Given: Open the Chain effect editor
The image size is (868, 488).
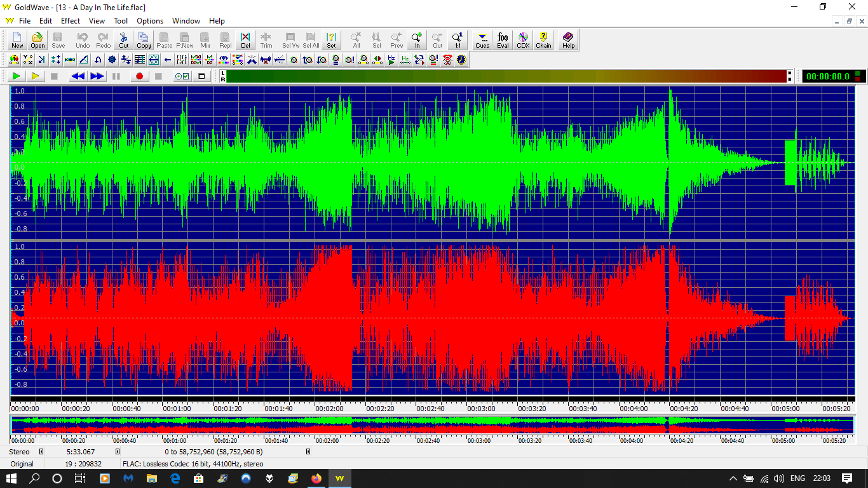Looking at the screenshot, I should [x=543, y=41].
